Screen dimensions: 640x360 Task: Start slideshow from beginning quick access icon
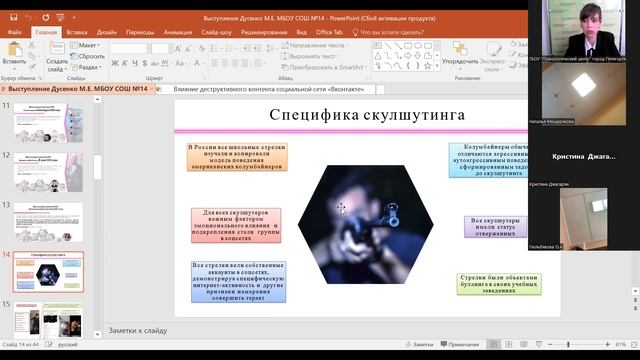pos(60,18)
